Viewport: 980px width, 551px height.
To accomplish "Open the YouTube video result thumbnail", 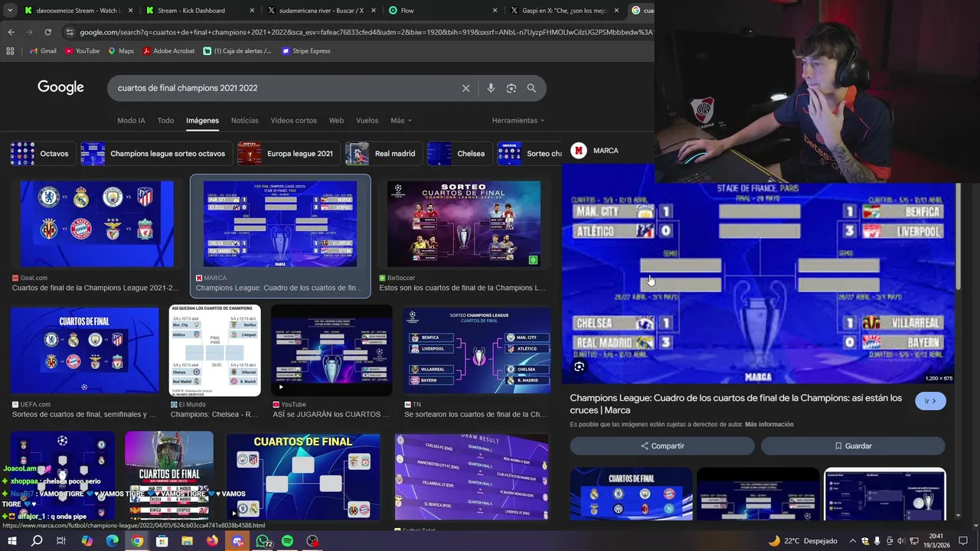I will coord(332,350).
